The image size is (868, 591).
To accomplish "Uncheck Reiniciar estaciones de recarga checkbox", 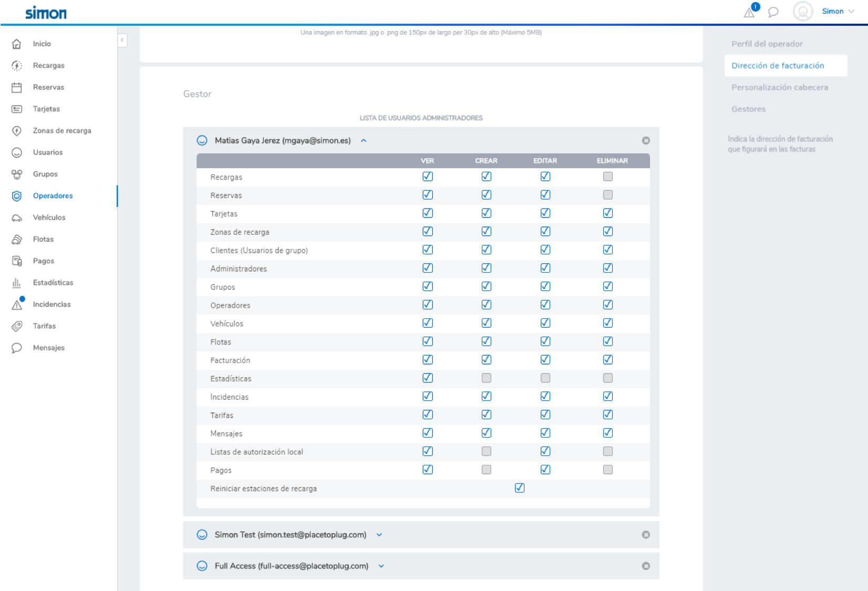I will [x=520, y=488].
